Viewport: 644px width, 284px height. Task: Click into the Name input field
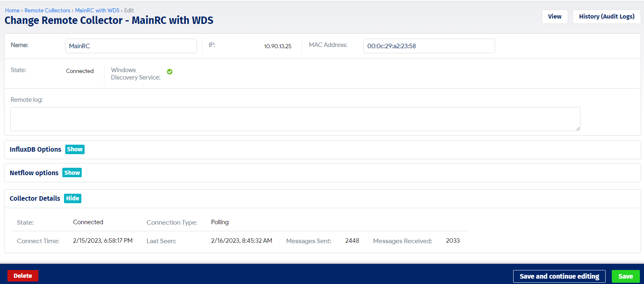click(131, 46)
